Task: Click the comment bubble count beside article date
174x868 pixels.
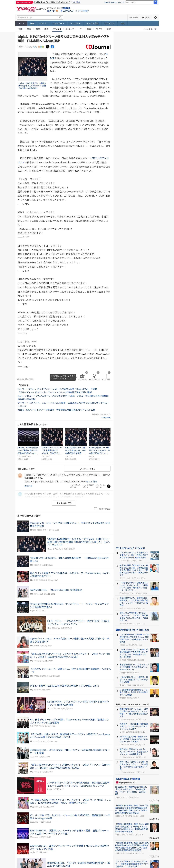Action: point(35,47)
